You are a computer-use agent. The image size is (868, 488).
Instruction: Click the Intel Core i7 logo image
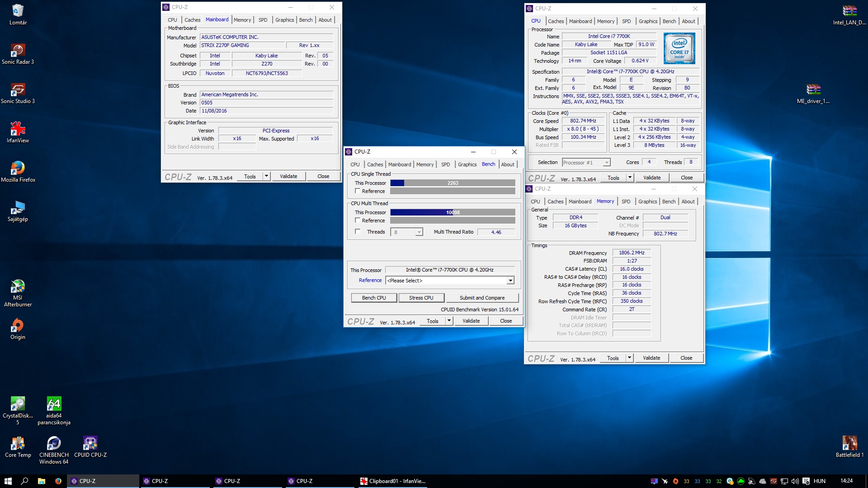[x=679, y=48]
